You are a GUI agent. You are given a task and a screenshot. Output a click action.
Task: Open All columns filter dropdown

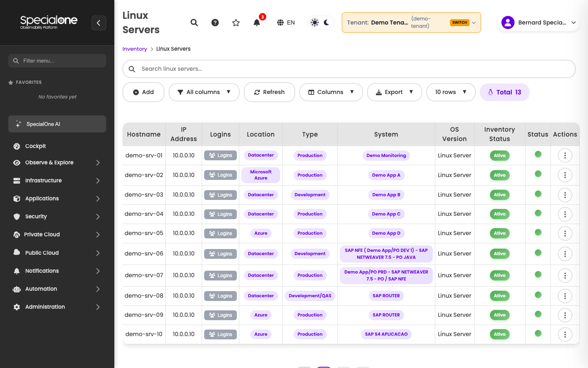click(x=204, y=92)
